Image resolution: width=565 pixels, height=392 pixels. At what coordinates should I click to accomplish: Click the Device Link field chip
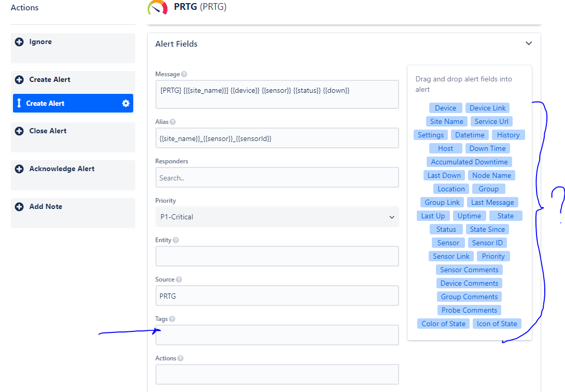(x=488, y=108)
